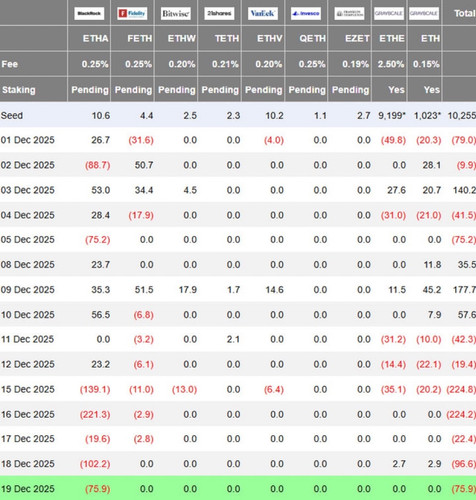The width and height of the screenshot is (476, 500).
Task: Click the 09 Dec 2025 date
Action: tap(27, 290)
